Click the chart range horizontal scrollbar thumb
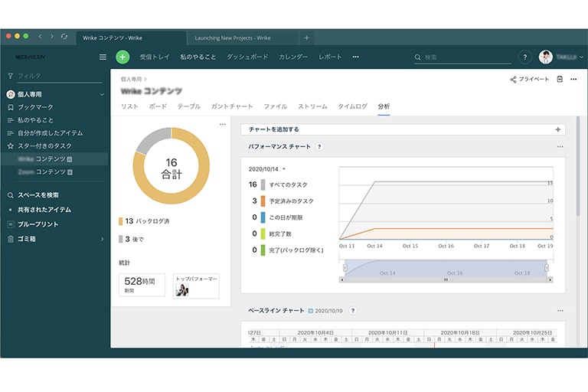This screenshot has width=588, height=392. (x=446, y=280)
